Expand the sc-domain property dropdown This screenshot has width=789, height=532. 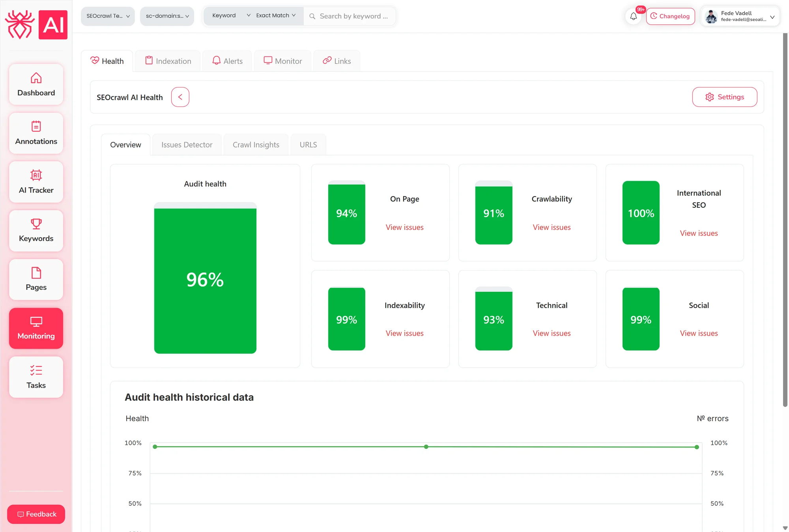pos(167,16)
